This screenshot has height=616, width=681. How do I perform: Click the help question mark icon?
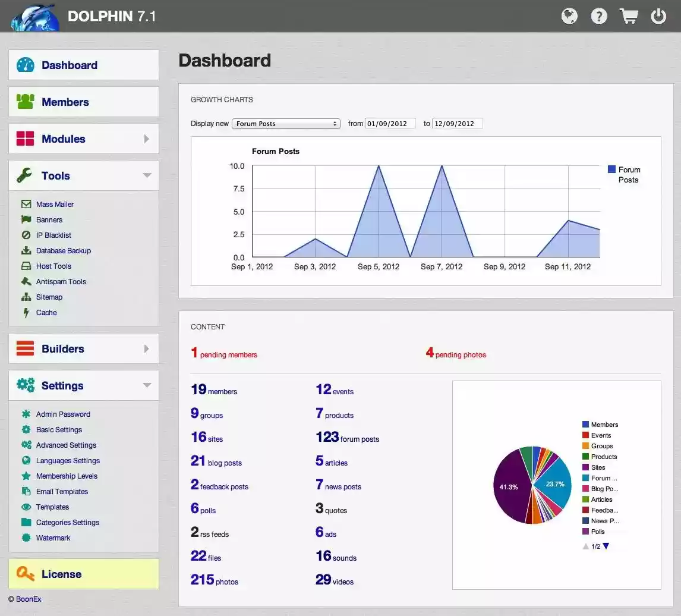coord(599,16)
